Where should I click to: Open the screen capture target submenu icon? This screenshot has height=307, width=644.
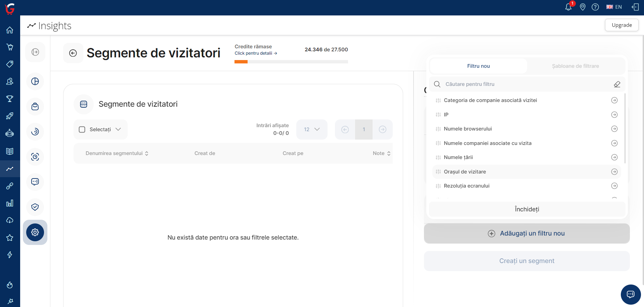tap(35, 157)
